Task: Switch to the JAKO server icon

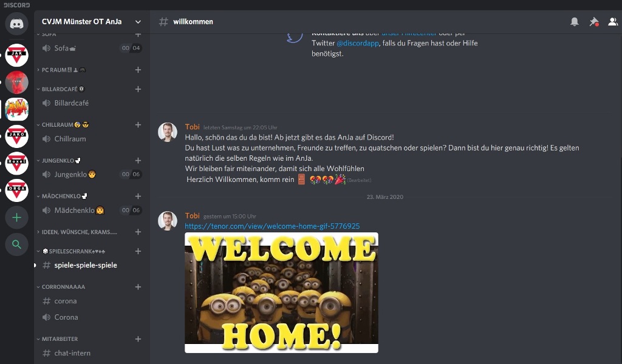Action: coord(16,136)
